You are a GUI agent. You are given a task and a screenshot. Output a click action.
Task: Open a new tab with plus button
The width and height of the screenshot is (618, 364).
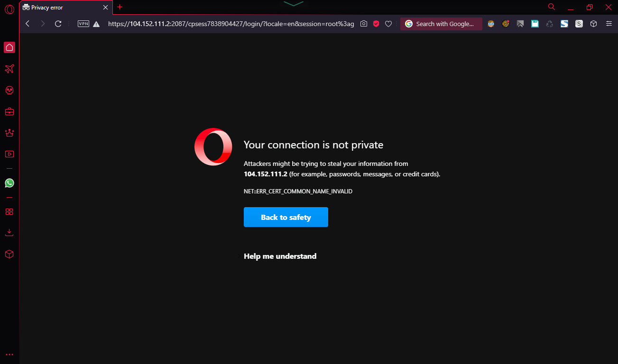(120, 7)
